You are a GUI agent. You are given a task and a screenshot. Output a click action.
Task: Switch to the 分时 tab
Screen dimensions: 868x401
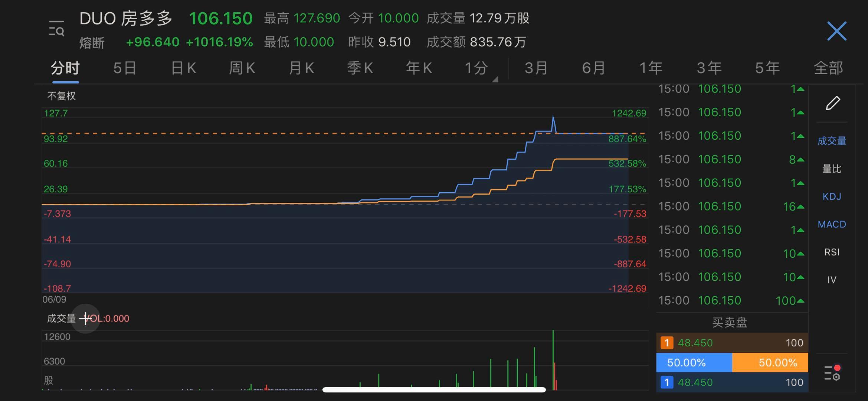coord(65,68)
